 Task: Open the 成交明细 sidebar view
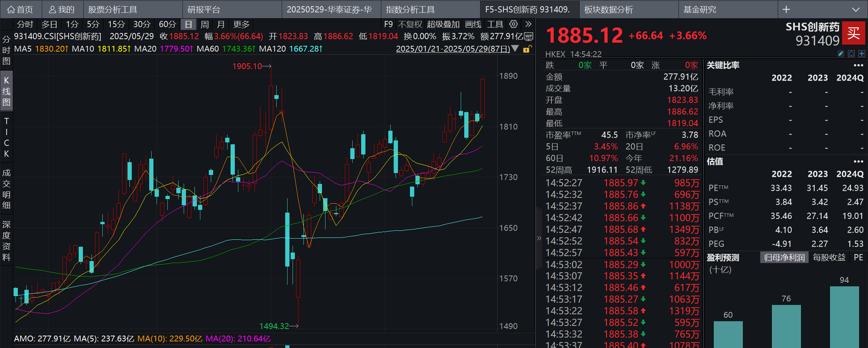point(6,189)
